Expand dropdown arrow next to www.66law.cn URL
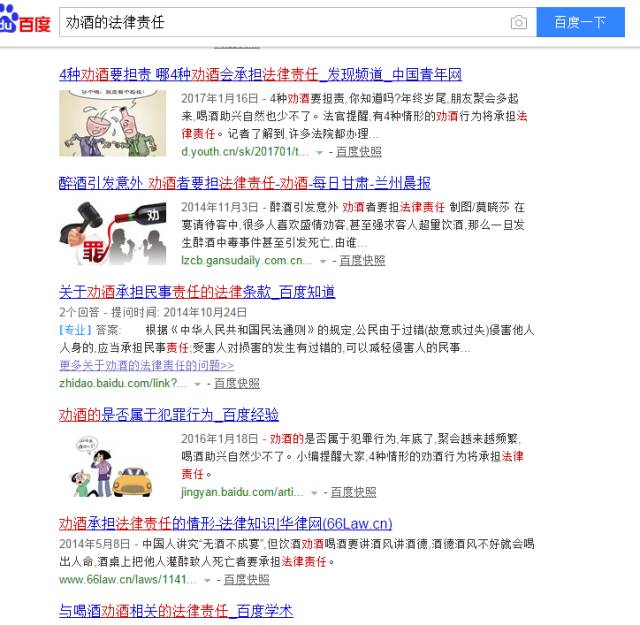Viewport: 640px width, 625px height. click(207, 580)
